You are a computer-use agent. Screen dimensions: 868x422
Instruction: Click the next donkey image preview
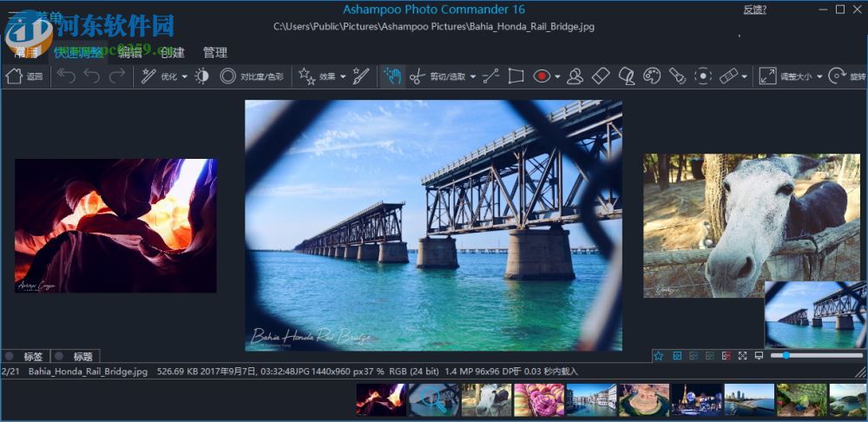pos(752,226)
